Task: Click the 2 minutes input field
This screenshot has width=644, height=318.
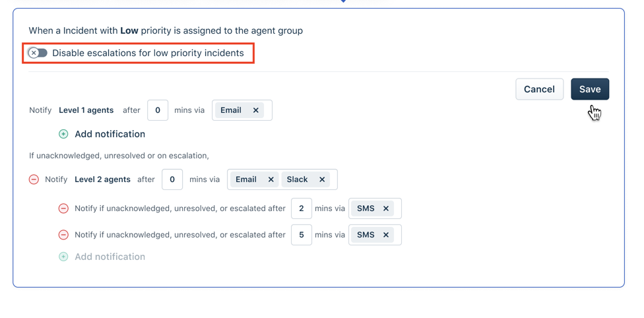Action: click(x=301, y=208)
